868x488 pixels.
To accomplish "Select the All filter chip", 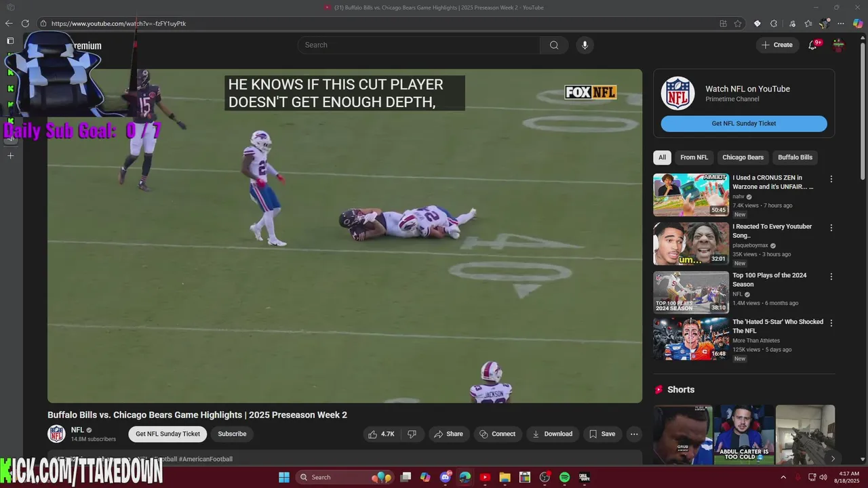I will point(662,157).
